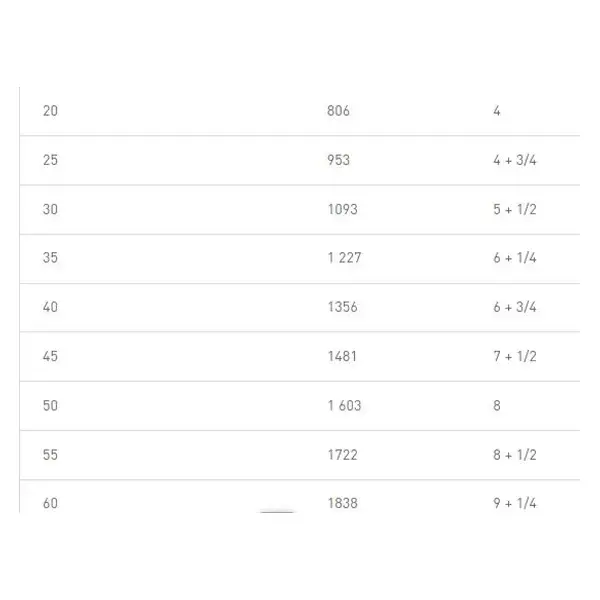Select the cell showing 806
This screenshot has width=600, height=600.
click(x=338, y=111)
